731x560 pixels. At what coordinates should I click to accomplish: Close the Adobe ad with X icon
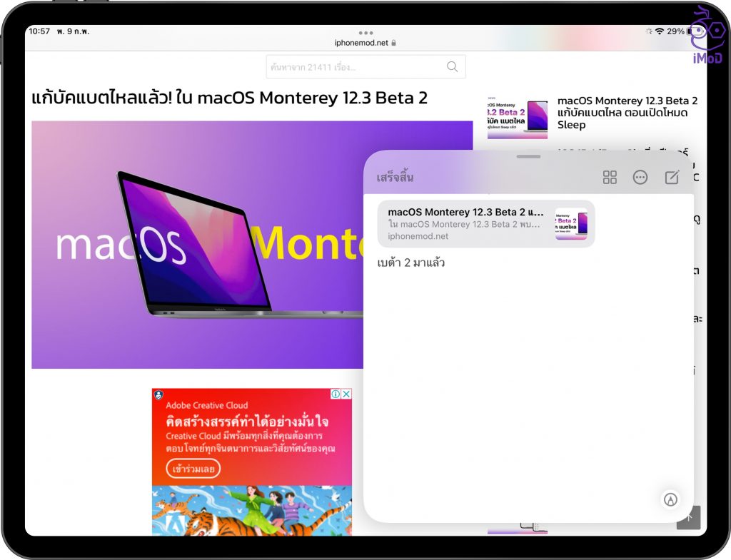pyautogui.click(x=346, y=394)
